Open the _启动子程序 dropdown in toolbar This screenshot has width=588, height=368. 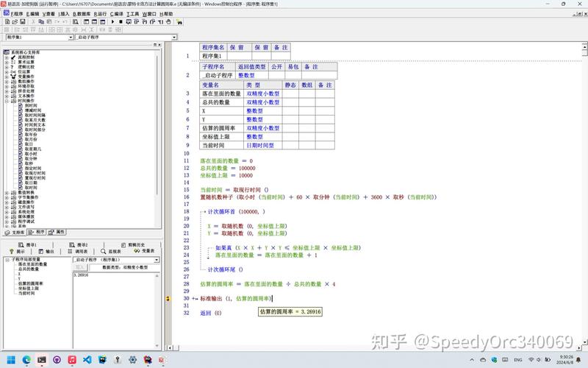[174, 38]
